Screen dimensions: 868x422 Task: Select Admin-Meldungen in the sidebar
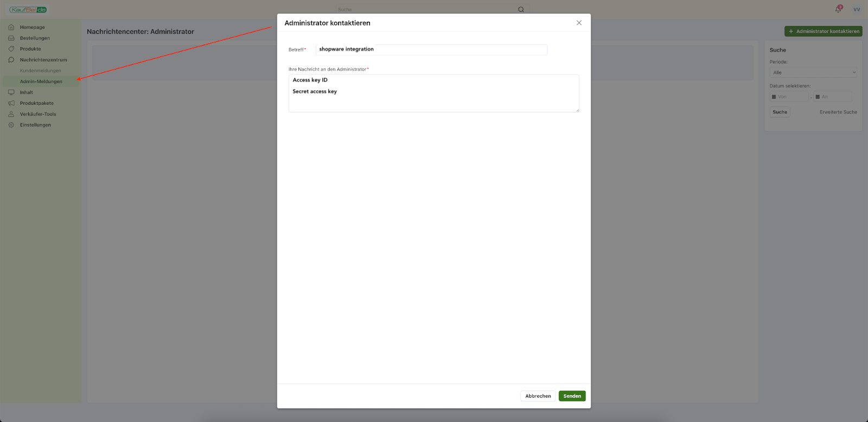click(41, 81)
